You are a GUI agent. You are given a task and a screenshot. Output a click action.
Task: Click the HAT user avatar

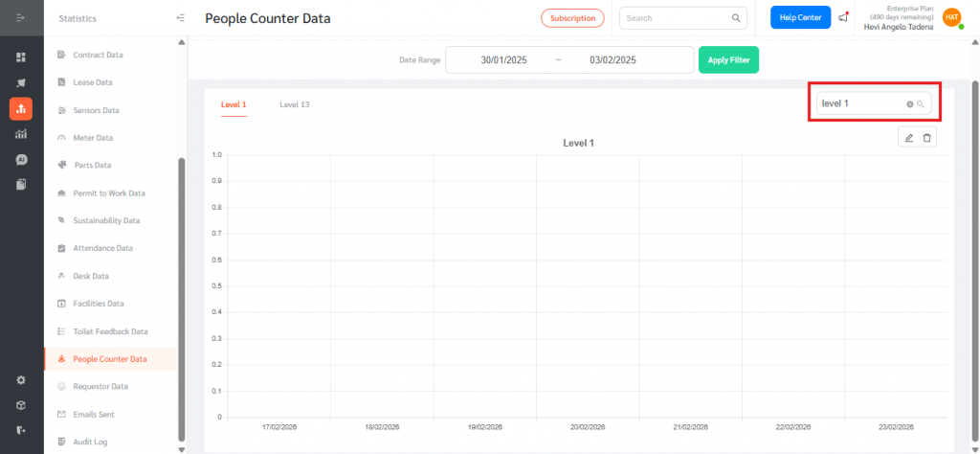951,17
